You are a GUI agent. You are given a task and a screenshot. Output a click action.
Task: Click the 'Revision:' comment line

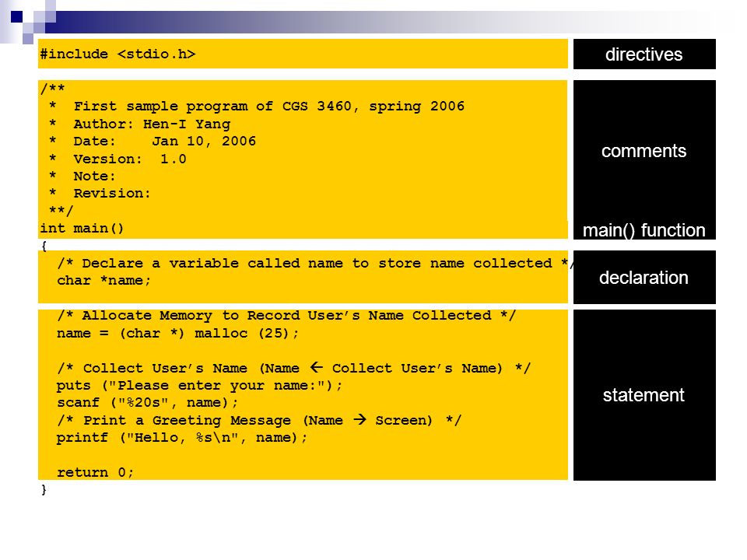(x=100, y=193)
